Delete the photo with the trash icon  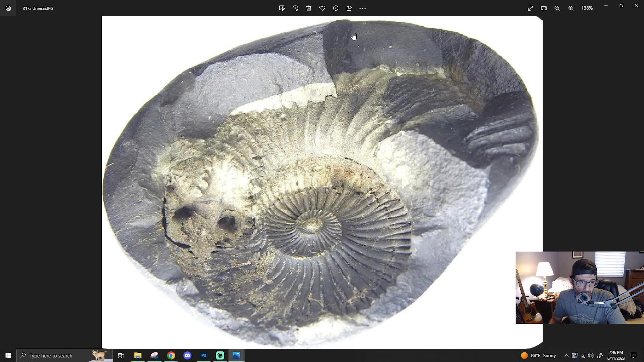tap(309, 8)
